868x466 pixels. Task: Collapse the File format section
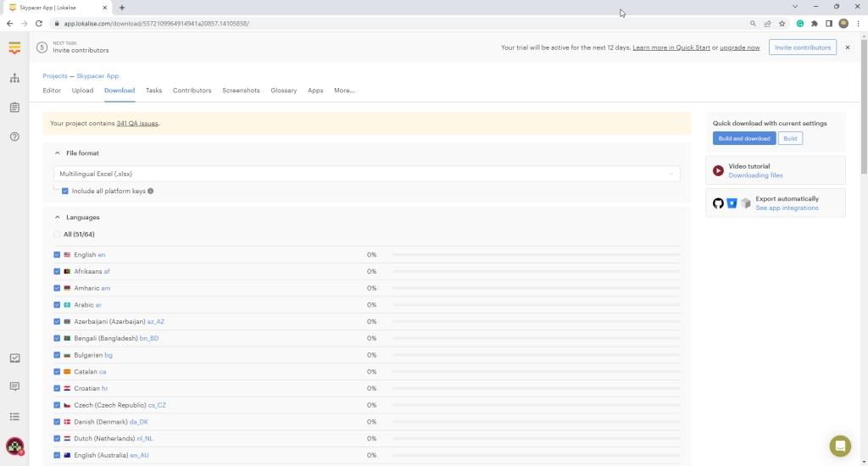[57, 153]
